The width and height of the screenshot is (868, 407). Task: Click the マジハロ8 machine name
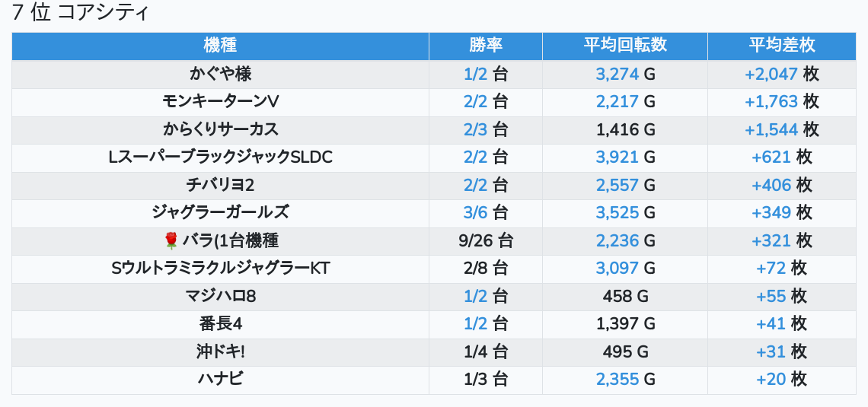click(x=220, y=296)
